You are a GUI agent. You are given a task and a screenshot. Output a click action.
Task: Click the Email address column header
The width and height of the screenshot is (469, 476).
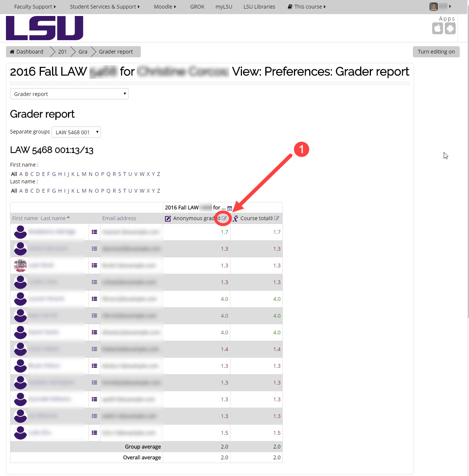tap(119, 218)
